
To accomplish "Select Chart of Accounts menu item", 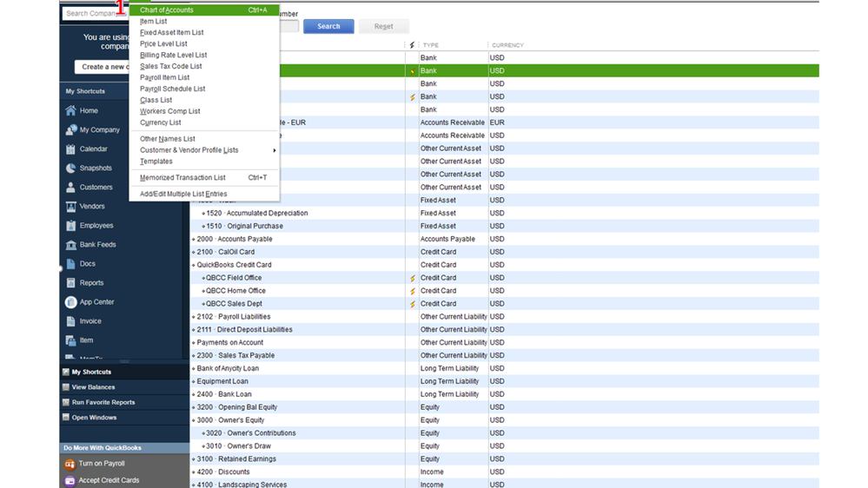I will pyautogui.click(x=203, y=10).
